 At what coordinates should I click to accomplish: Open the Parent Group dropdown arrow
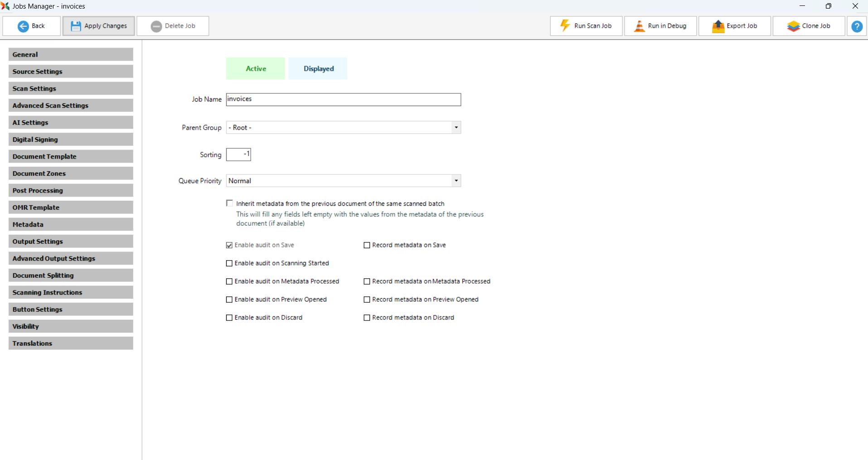click(456, 128)
